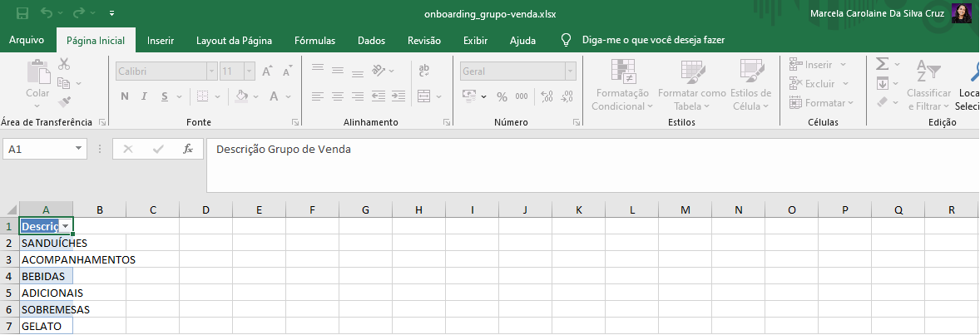Viewport: 980px width, 335px height.
Task: Click the Insert Function fx icon
Action: point(188,149)
